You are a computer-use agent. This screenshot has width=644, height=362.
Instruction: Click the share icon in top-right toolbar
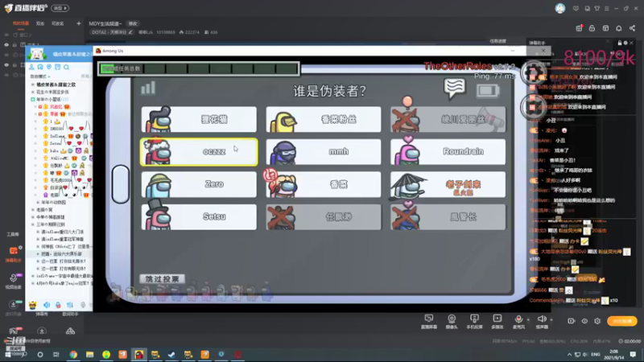632,28
